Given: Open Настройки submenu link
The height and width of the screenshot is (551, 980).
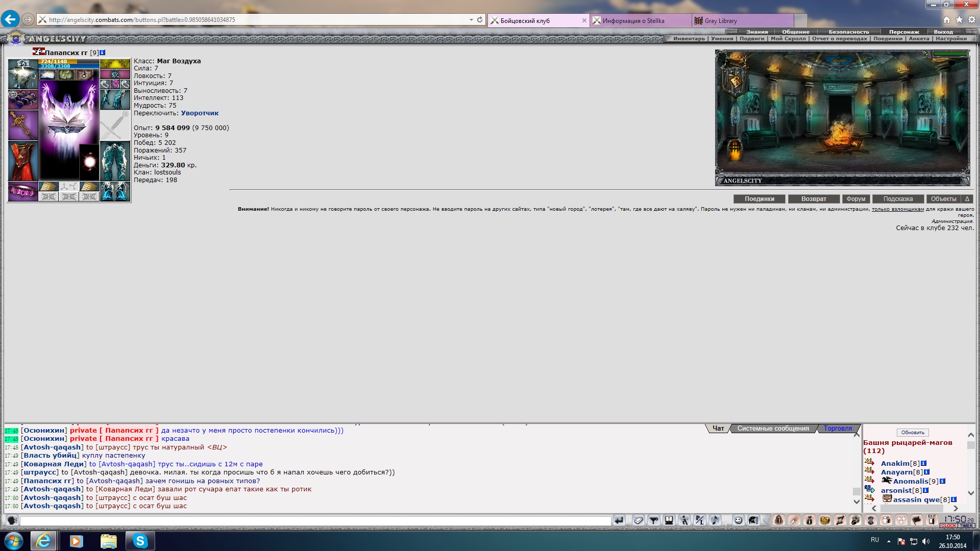Looking at the screenshot, I should click(x=951, y=38).
